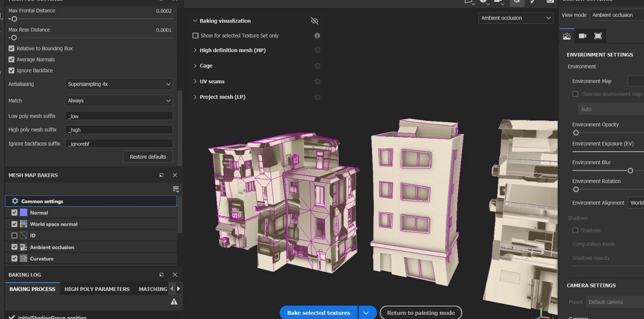The width and height of the screenshot is (644, 319).
Task: Enable Show for selected Texture Set only
Action: point(196,35)
